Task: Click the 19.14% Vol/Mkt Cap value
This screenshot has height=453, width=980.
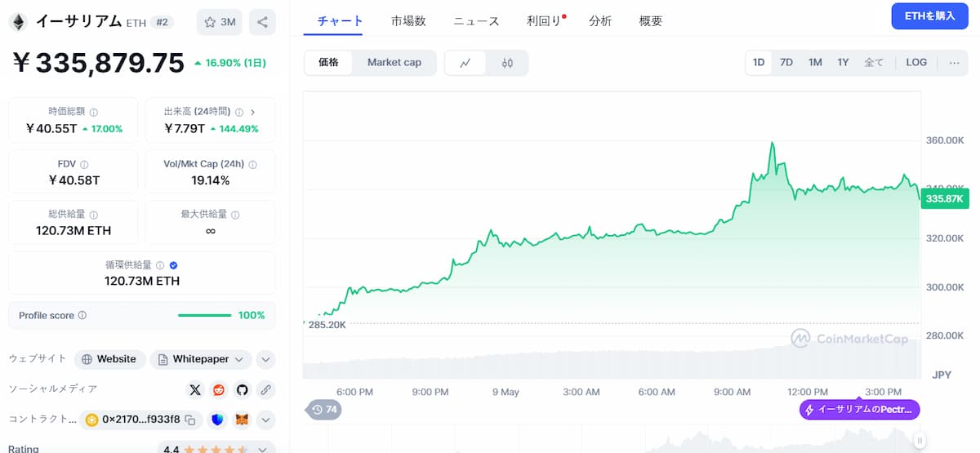Action: point(211,180)
